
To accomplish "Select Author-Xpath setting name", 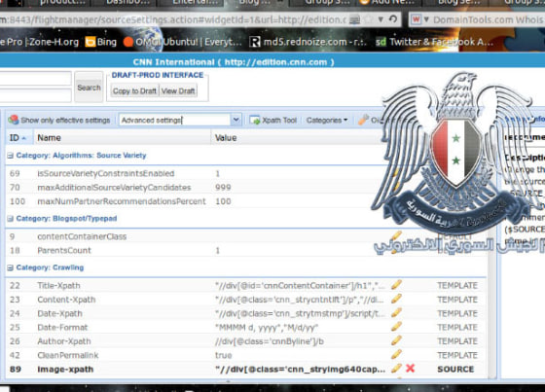I will tap(64, 341).
